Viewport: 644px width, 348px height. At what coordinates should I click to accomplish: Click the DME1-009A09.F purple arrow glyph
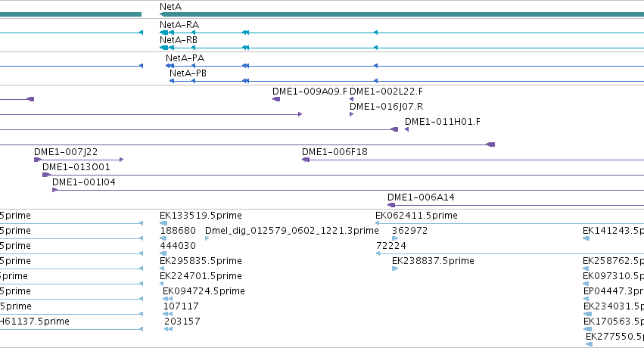tap(276, 99)
